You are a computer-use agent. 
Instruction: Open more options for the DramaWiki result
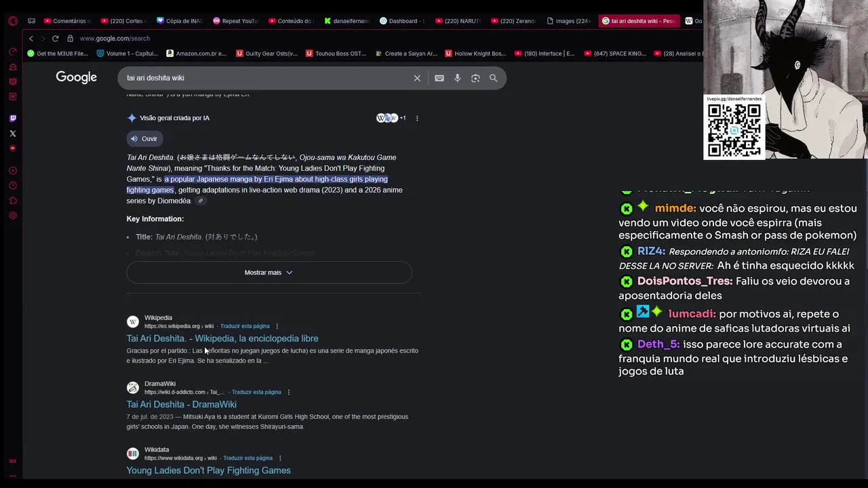[x=288, y=392]
